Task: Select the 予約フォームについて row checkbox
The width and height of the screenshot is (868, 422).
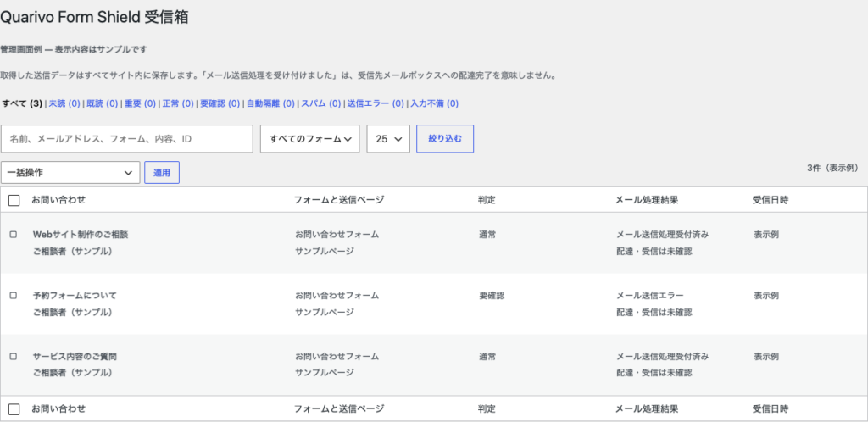Action: (14, 296)
